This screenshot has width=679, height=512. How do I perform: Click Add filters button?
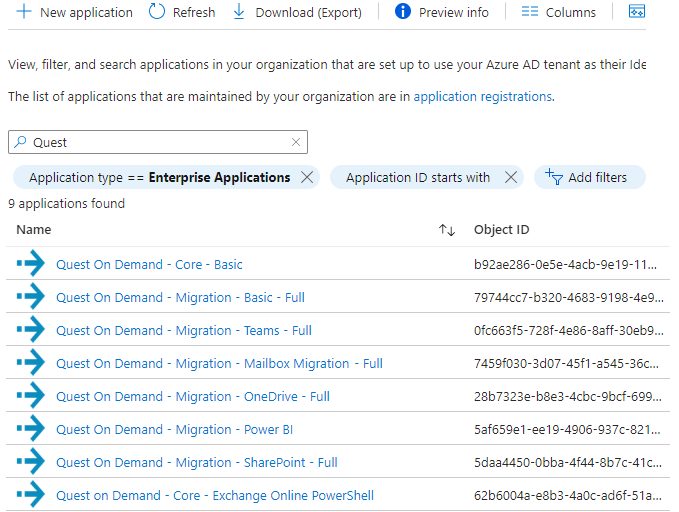tap(589, 177)
